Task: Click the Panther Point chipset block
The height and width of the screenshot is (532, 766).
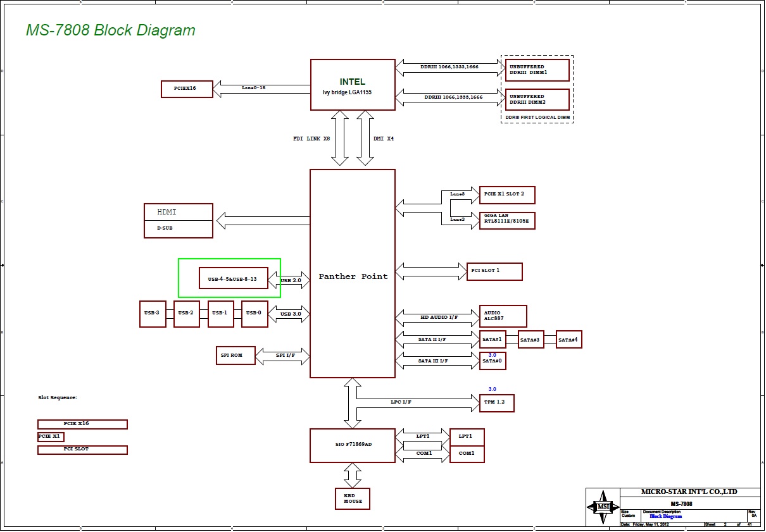Action: [353, 276]
